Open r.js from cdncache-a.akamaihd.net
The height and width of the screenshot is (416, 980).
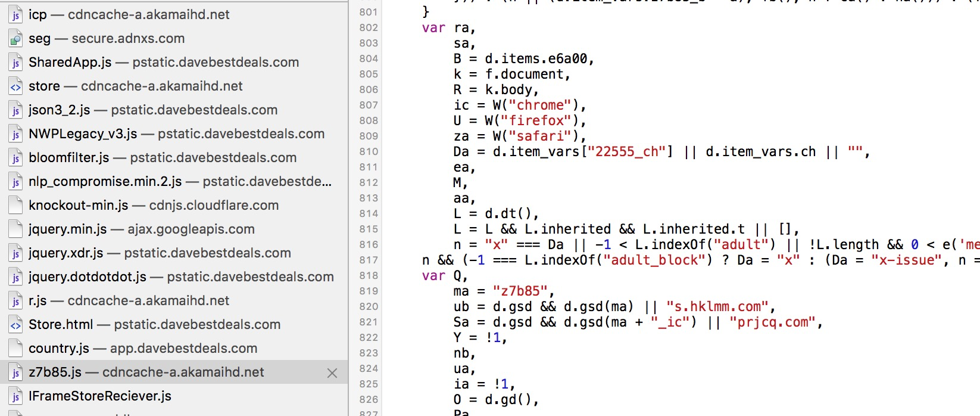[x=129, y=301]
